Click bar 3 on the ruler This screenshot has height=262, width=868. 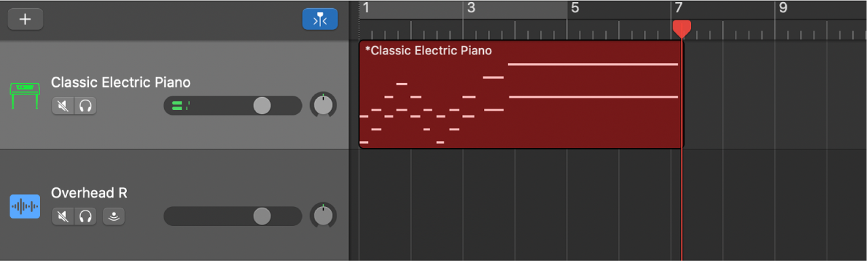[471, 8]
